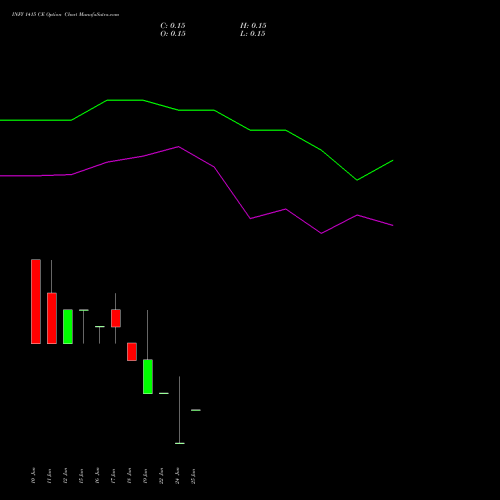
Task: Click the '12 Jan' axis label
Action: tap(65, 476)
